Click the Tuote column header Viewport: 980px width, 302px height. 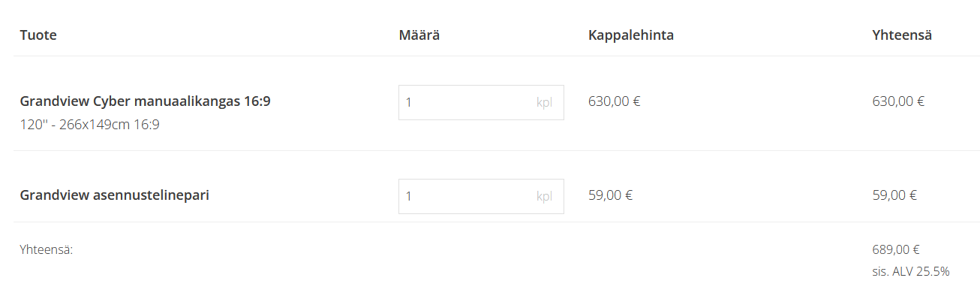[x=38, y=35]
